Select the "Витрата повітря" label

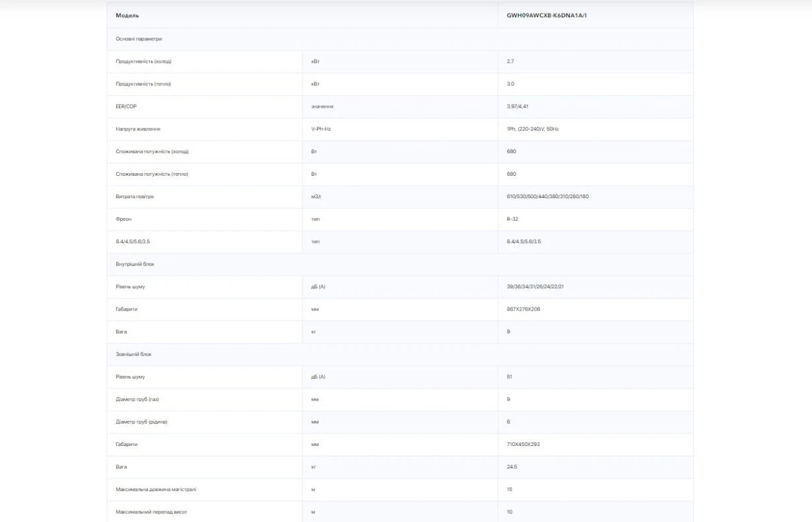tap(135, 196)
